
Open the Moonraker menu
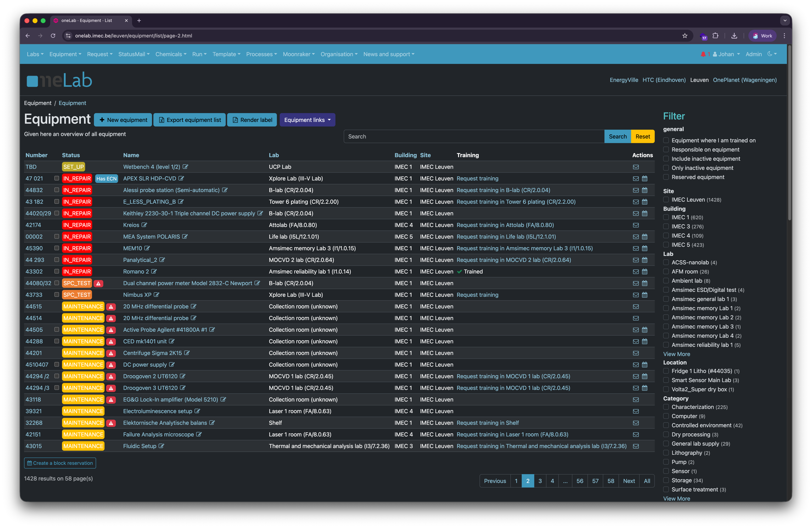(298, 54)
